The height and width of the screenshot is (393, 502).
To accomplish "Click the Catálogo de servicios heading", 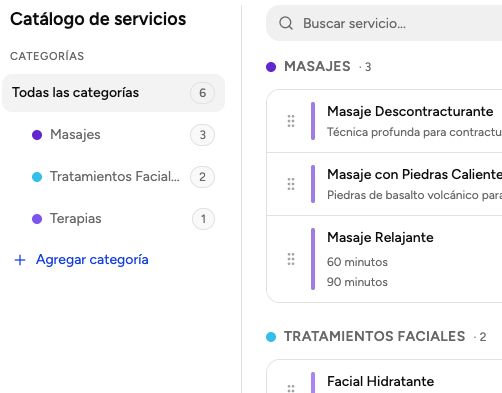I will (x=98, y=19).
